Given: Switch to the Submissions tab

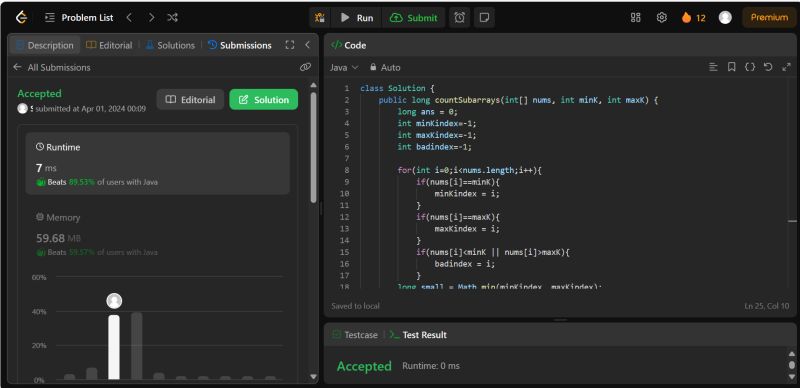Looking at the screenshot, I should tap(240, 45).
